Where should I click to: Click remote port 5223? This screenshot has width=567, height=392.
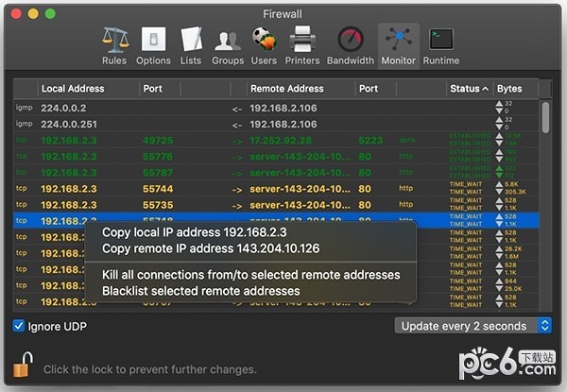370,140
